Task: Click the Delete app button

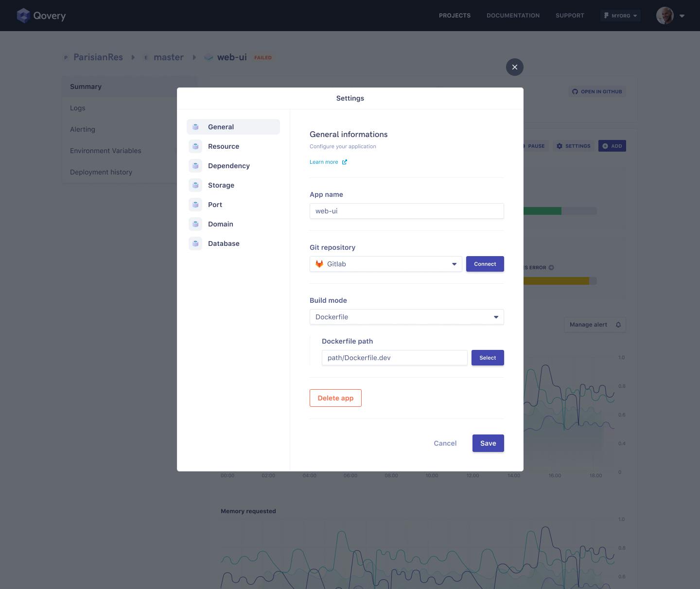Action: (335, 398)
